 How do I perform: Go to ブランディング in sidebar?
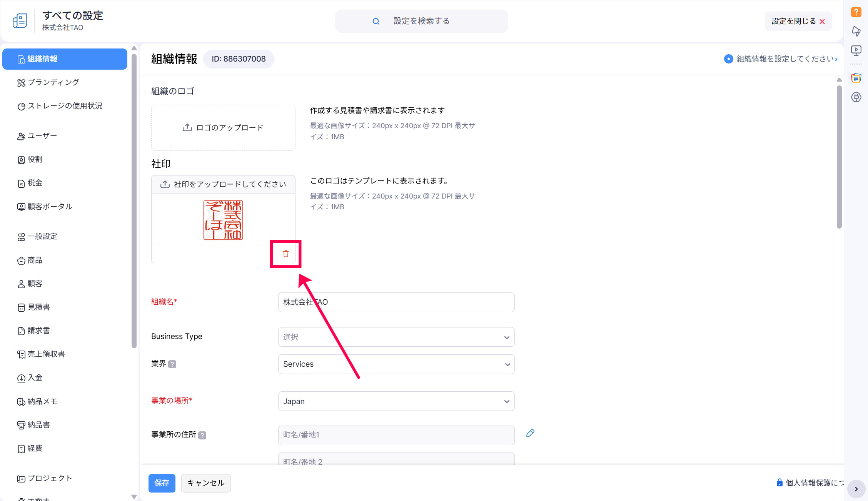pos(53,82)
